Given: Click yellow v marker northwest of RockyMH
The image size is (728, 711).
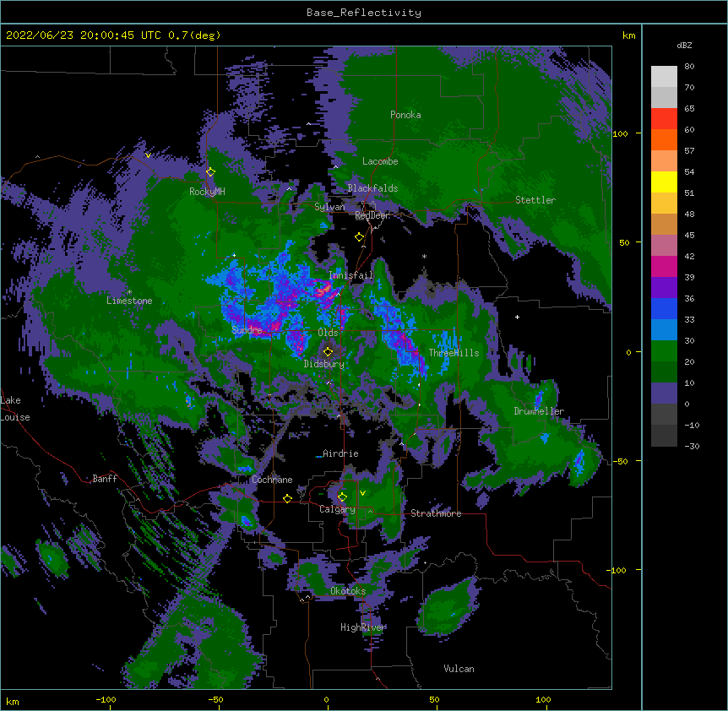Looking at the screenshot, I should (x=148, y=155).
